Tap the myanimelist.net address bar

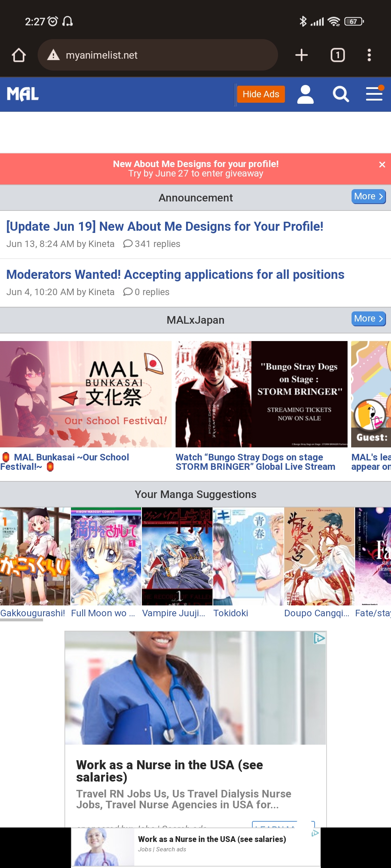click(157, 55)
